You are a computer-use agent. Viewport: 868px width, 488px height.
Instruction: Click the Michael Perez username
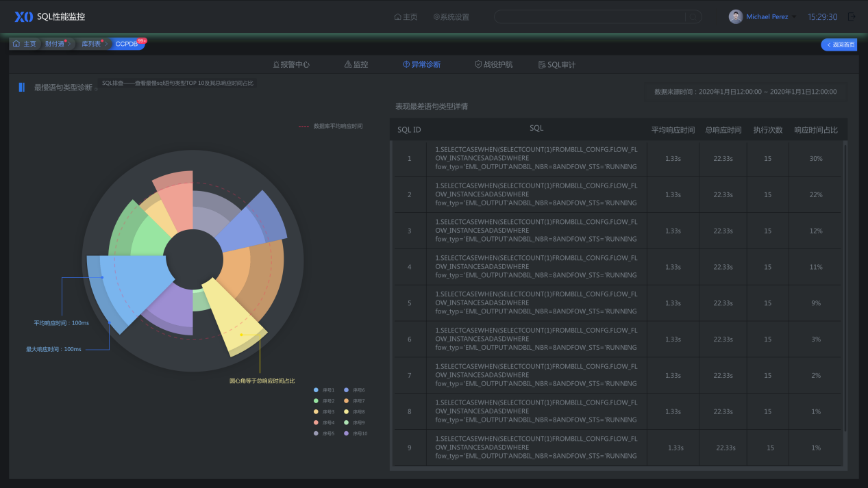click(x=767, y=17)
